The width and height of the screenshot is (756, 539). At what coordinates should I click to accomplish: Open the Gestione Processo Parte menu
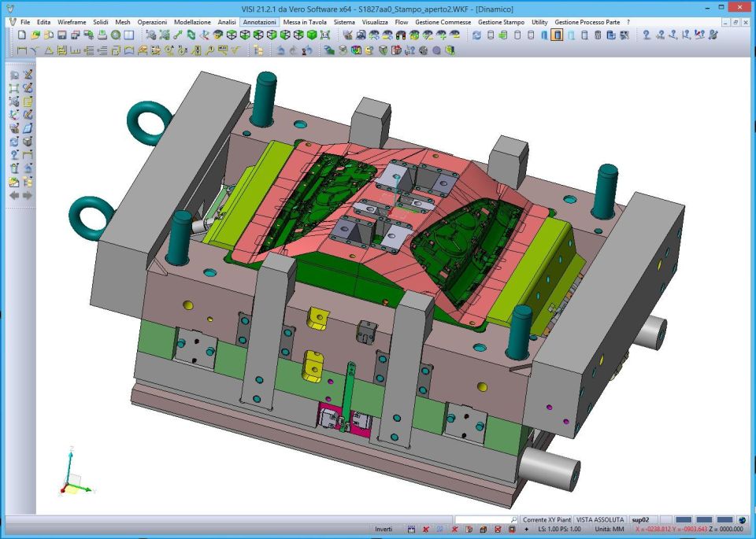[x=587, y=22]
